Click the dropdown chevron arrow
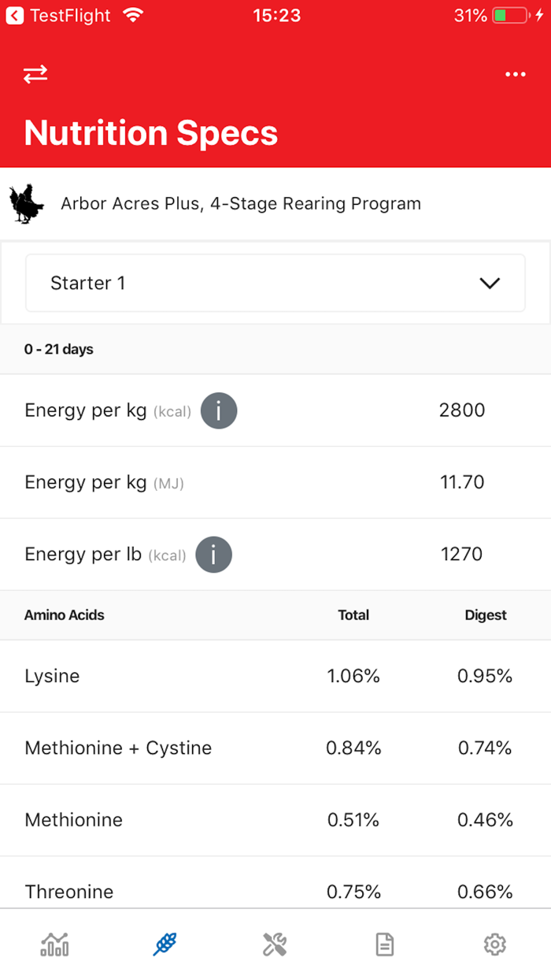The height and width of the screenshot is (980, 551). (490, 283)
